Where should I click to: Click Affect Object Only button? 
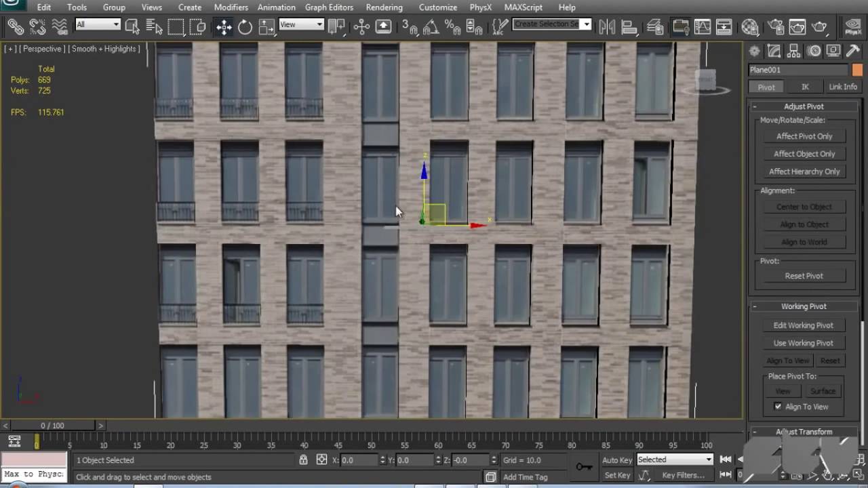[804, 154]
